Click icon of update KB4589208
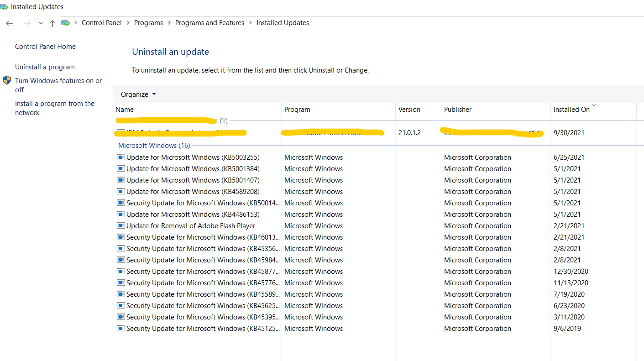 coord(121,192)
